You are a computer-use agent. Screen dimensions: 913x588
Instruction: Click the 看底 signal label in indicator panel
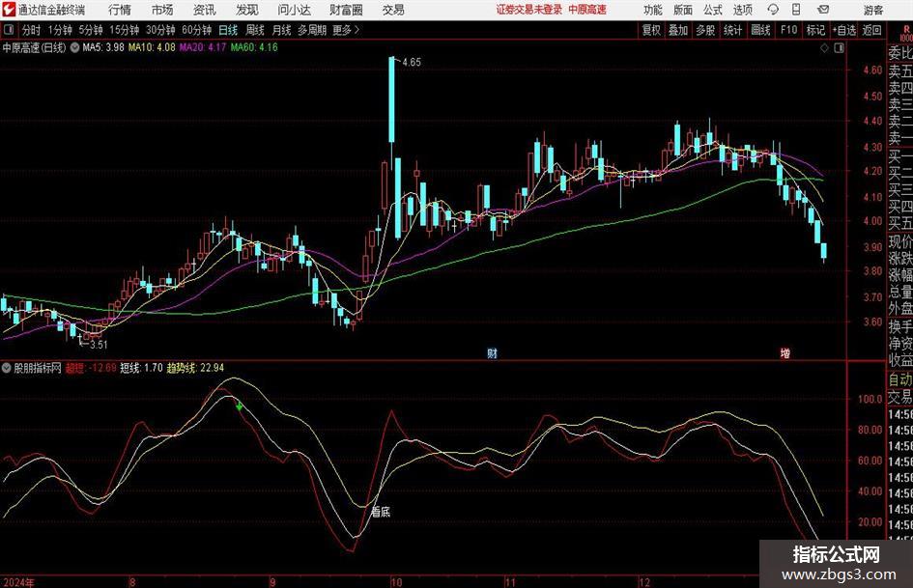[381, 512]
